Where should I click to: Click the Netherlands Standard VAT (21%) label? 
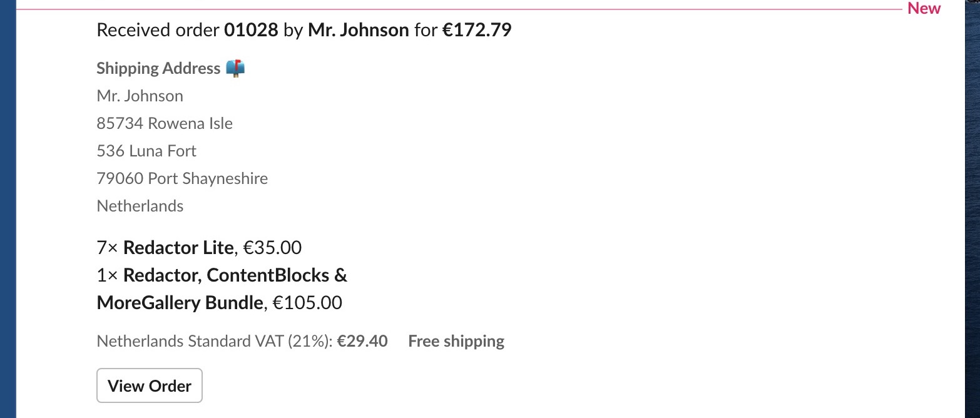click(x=215, y=341)
